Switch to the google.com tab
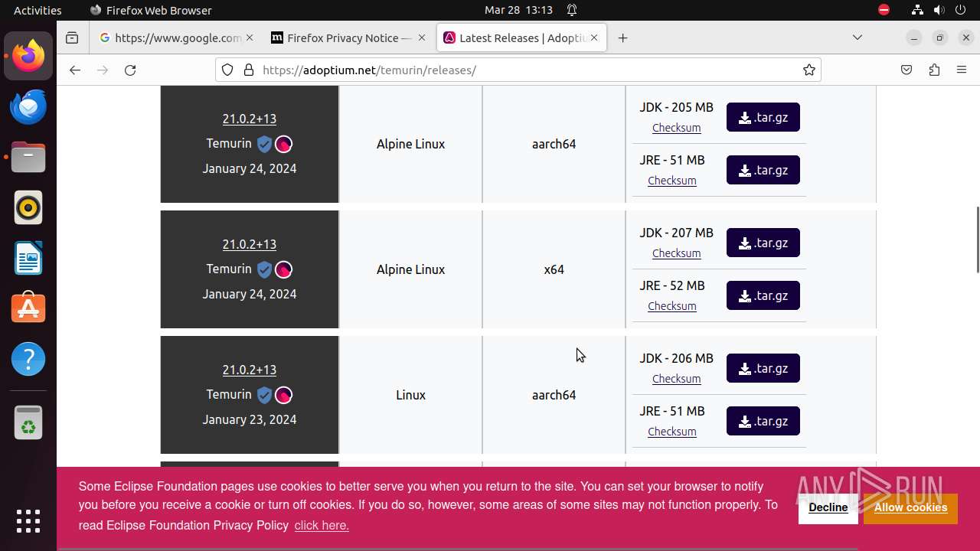The image size is (980, 551). 178,37
